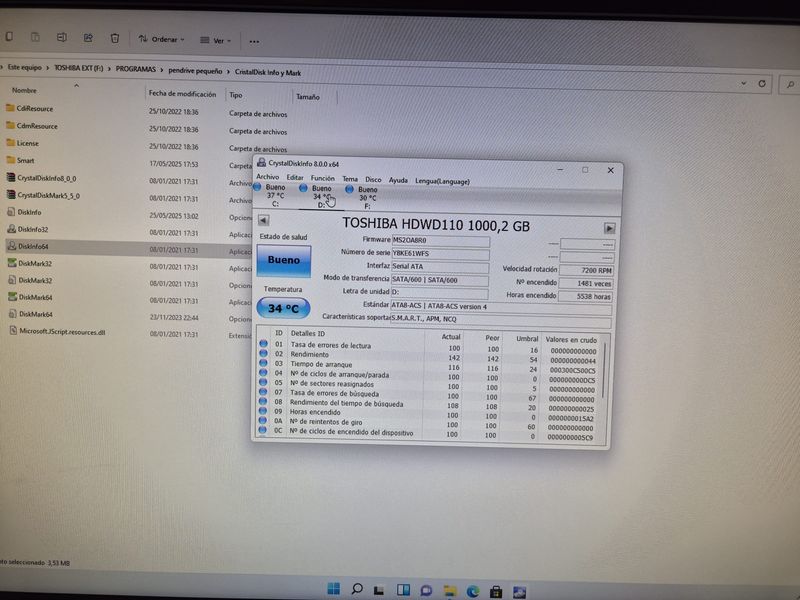Click the Número de serie field

tap(440, 254)
